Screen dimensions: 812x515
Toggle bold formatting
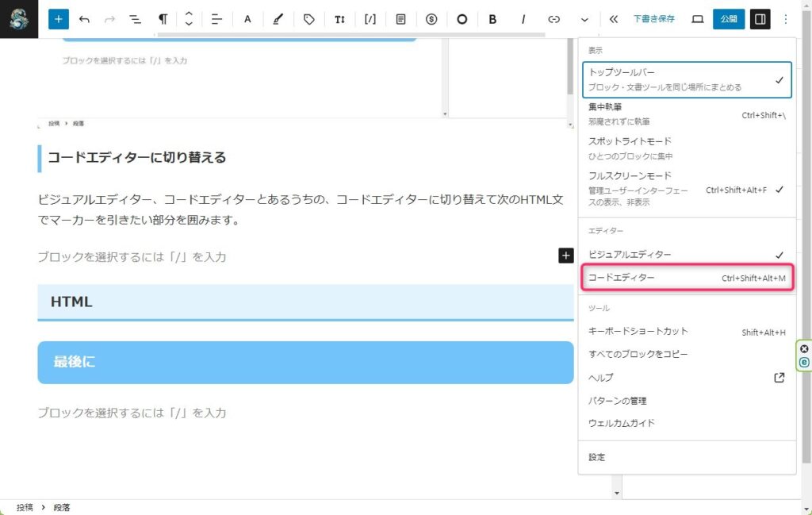pos(492,19)
